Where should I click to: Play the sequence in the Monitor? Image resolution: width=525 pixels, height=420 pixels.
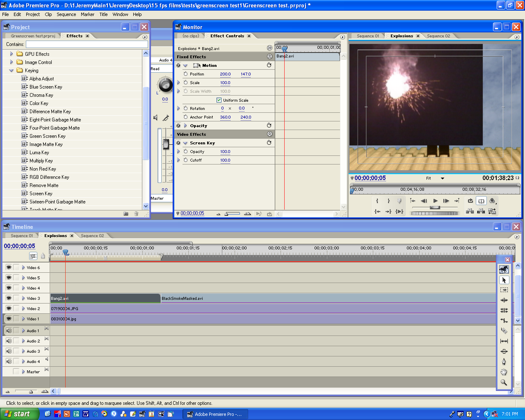[435, 201]
